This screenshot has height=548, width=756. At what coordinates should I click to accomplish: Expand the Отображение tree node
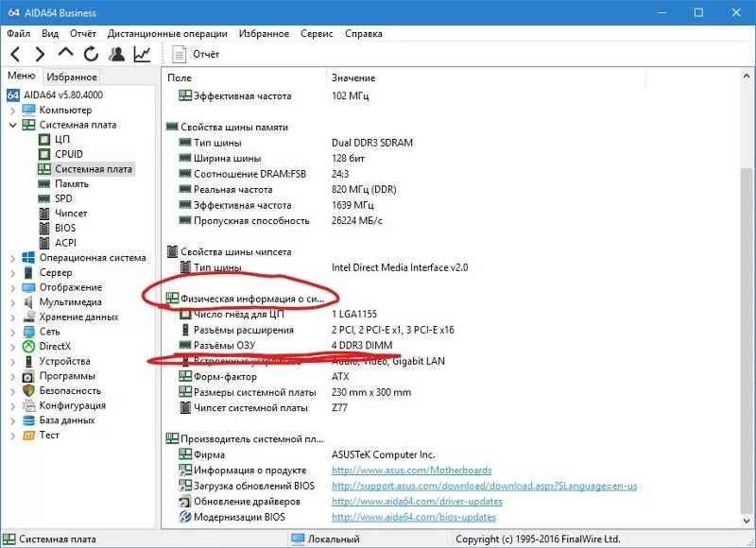12,288
